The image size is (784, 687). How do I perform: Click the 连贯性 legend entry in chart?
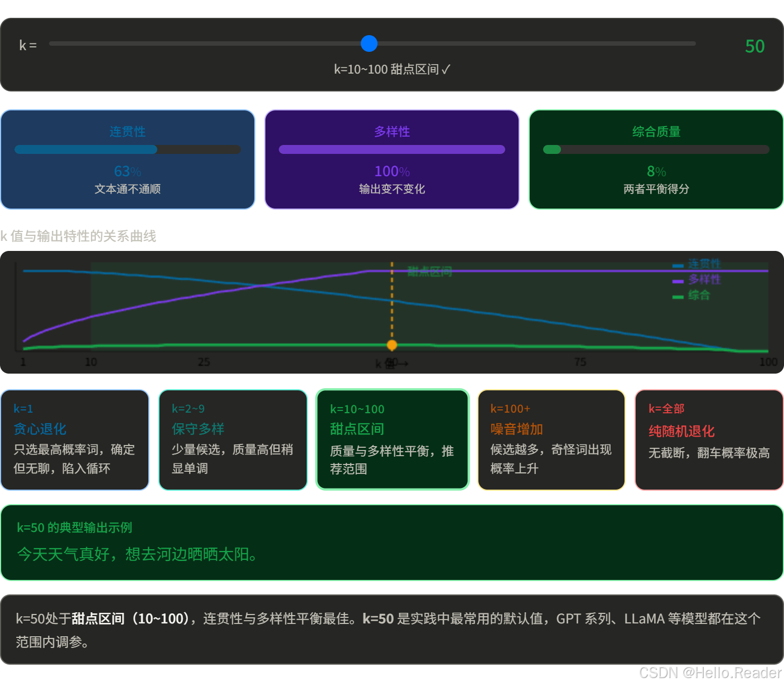tap(697, 264)
